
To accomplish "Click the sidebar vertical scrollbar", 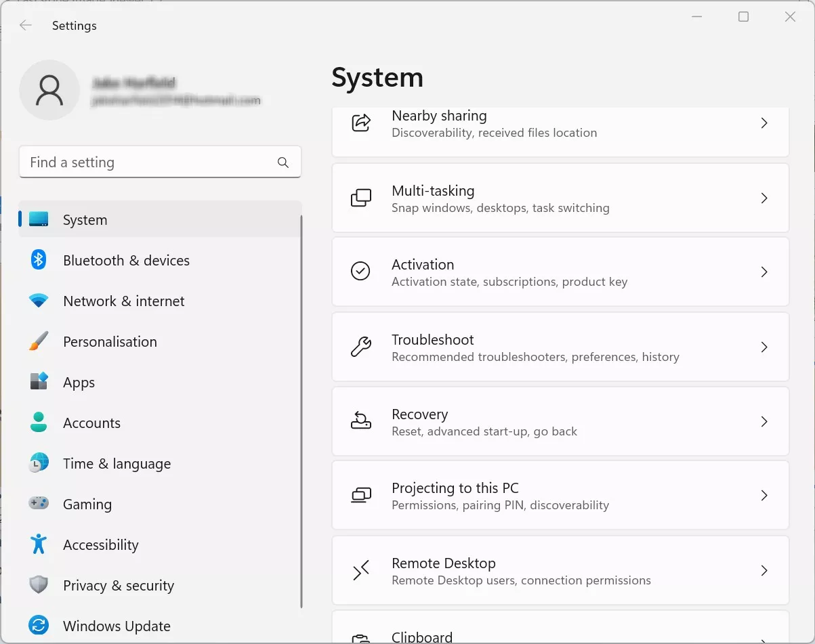I will pyautogui.click(x=301, y=412).
